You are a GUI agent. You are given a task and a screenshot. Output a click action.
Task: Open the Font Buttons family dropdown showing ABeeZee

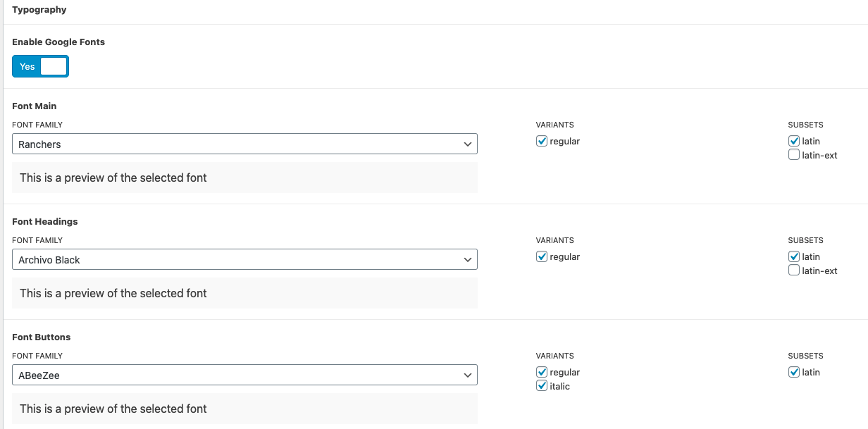point(244,375)
